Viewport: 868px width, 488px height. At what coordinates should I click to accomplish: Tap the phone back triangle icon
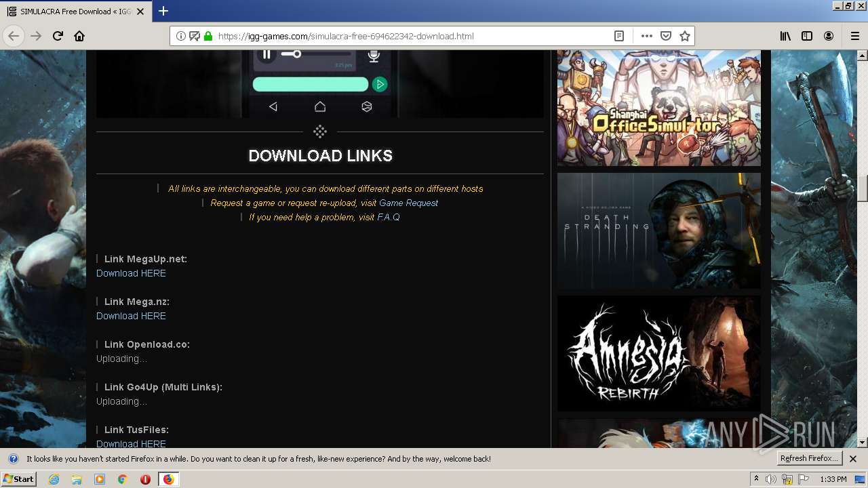click(x=273, y=106)
